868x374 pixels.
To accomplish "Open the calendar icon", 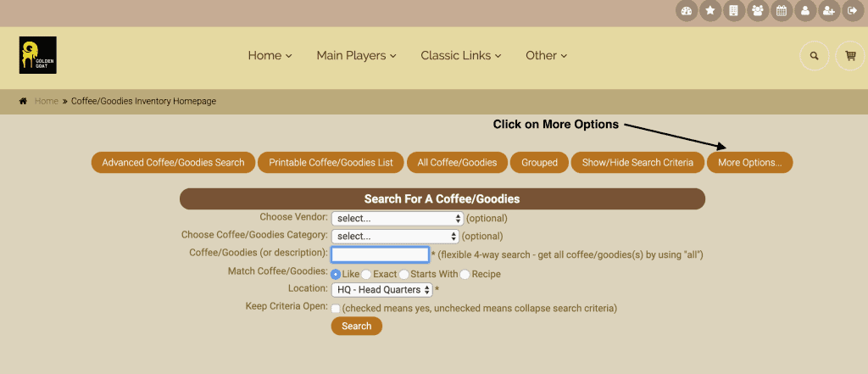I will (782, 11).
